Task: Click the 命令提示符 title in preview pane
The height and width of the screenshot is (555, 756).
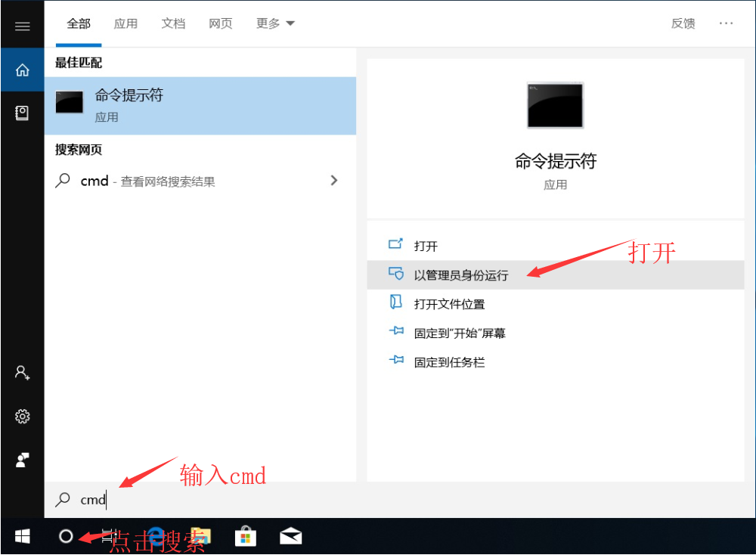Action: pyautogui.click(x=556, y=161)
